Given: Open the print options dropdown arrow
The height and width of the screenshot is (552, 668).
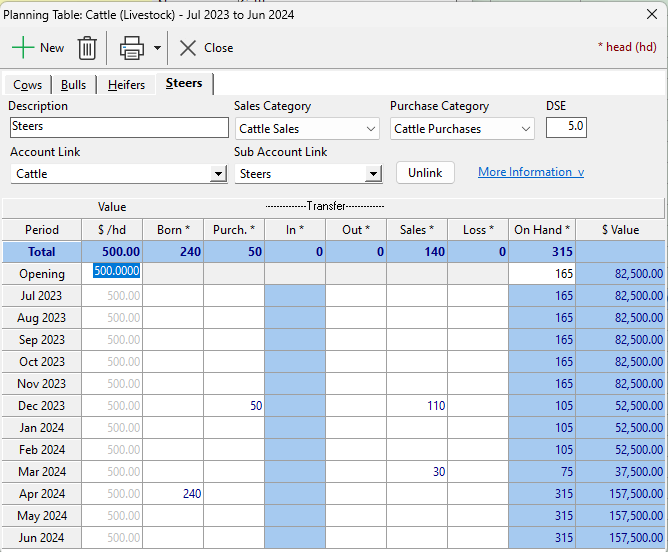Looking at the screenshot, I should click(157, 48).
